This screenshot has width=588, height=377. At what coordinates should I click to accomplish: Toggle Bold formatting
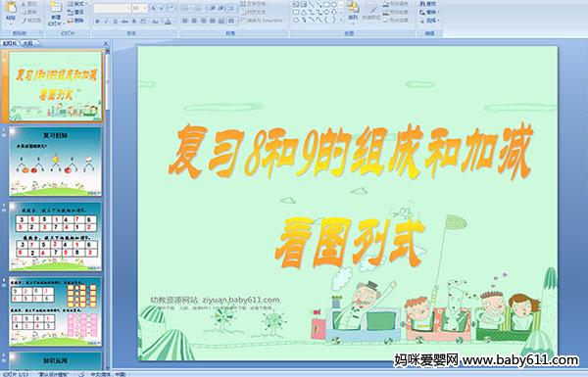[97, 22]
